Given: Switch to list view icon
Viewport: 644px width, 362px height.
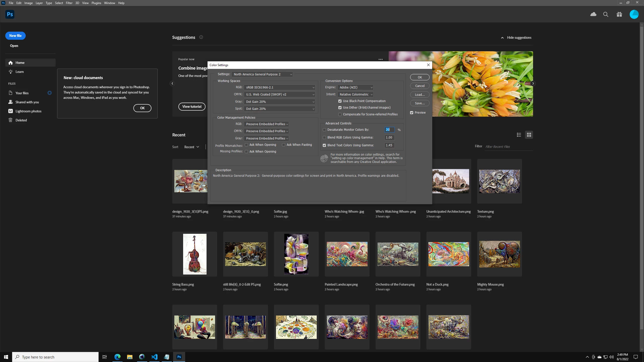Looking at the screenshot, I should point(519,135).
